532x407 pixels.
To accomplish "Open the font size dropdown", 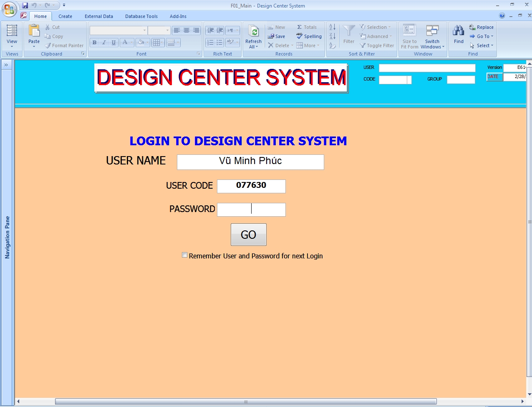I will (167, 30).
